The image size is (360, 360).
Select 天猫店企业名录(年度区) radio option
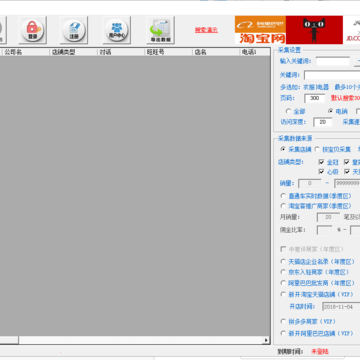[283, 262]
